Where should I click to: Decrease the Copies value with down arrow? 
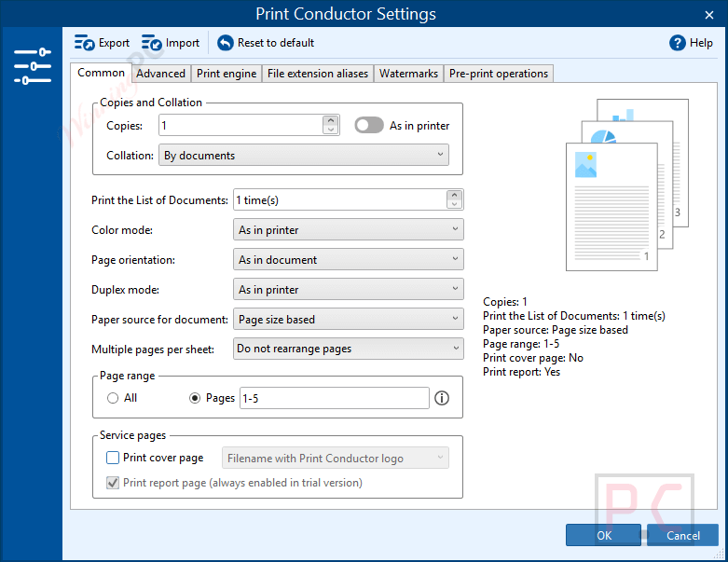331,130
